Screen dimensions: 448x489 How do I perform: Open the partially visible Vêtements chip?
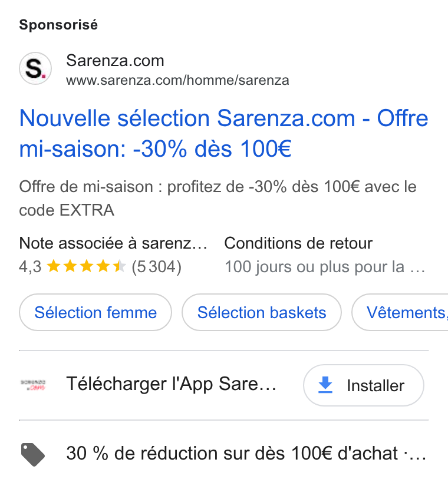click(400, 312)
